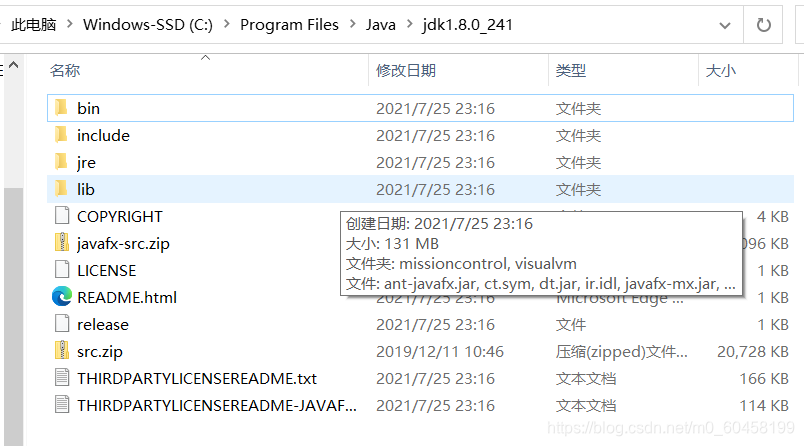Open the bin folder icon
This screenshot has width=804, height=446.
coord(61,108)
